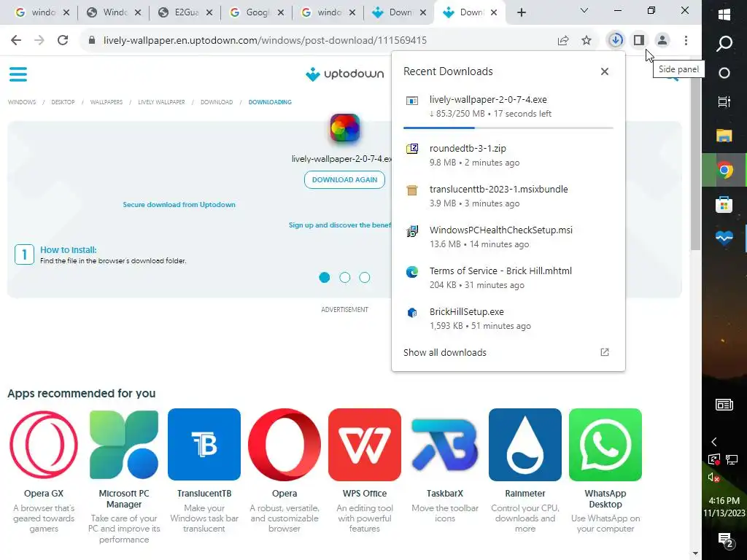
Task: Open a new Chrome tab
Action: coord(522,13)
